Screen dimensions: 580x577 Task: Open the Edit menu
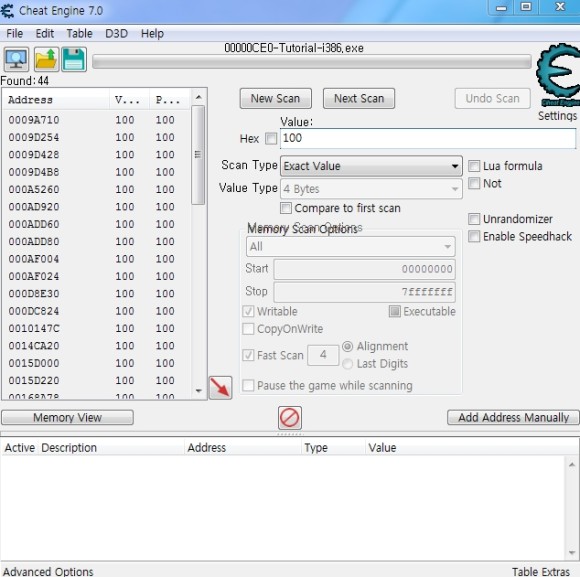[x=45, y=34]
